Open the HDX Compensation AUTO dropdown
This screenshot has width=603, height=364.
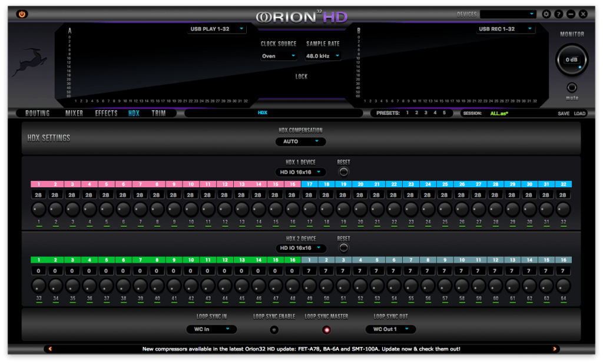coord(300,141)
